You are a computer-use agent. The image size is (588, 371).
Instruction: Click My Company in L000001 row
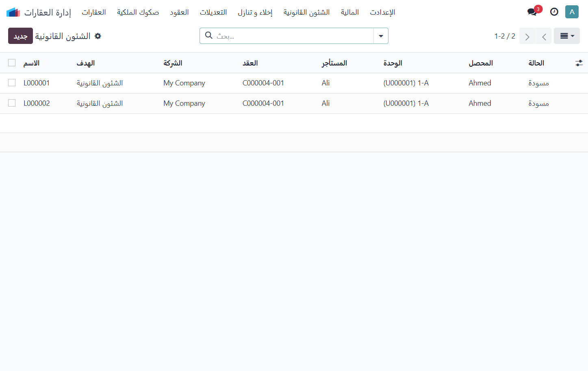click(184, 83)
